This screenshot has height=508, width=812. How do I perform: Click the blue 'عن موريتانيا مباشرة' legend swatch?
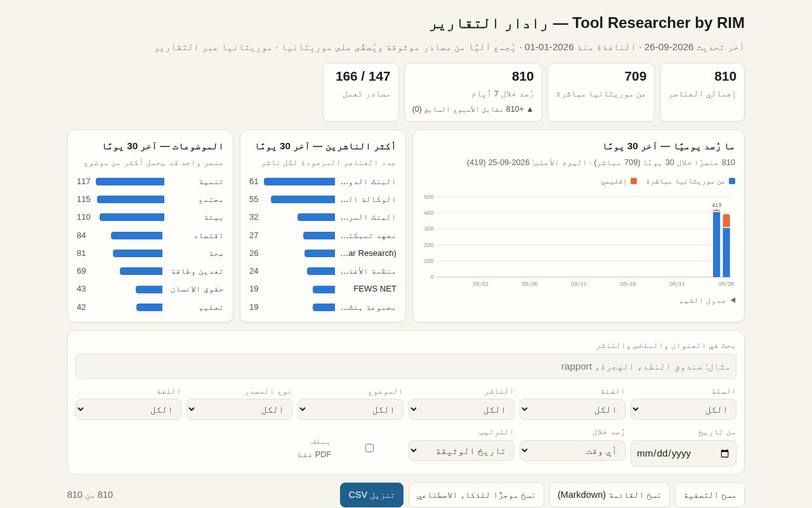[x=732, y=181]
